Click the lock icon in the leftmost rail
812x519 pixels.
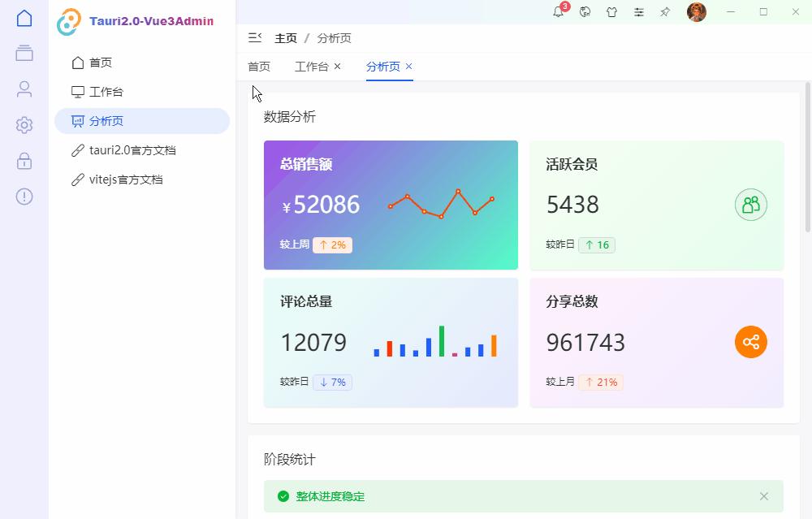(x=24, y=161)
